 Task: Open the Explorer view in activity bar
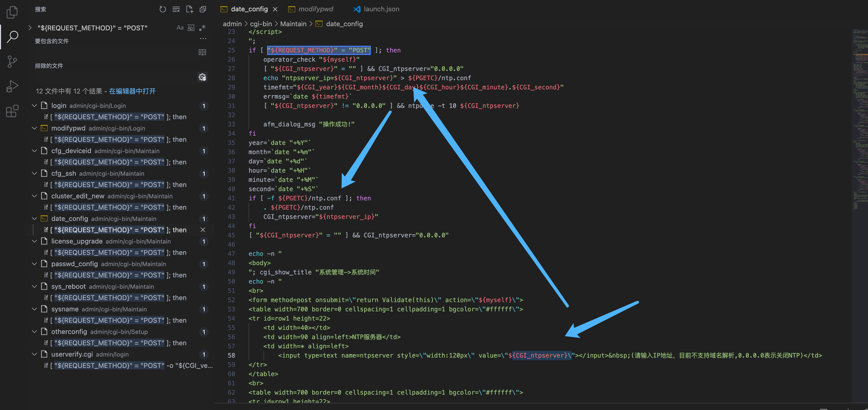[12, 12]
